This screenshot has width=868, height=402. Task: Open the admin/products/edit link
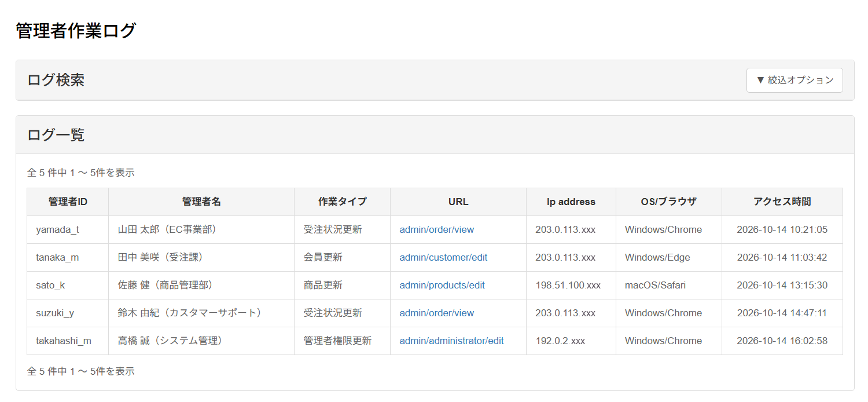click(x=442, y=285)
